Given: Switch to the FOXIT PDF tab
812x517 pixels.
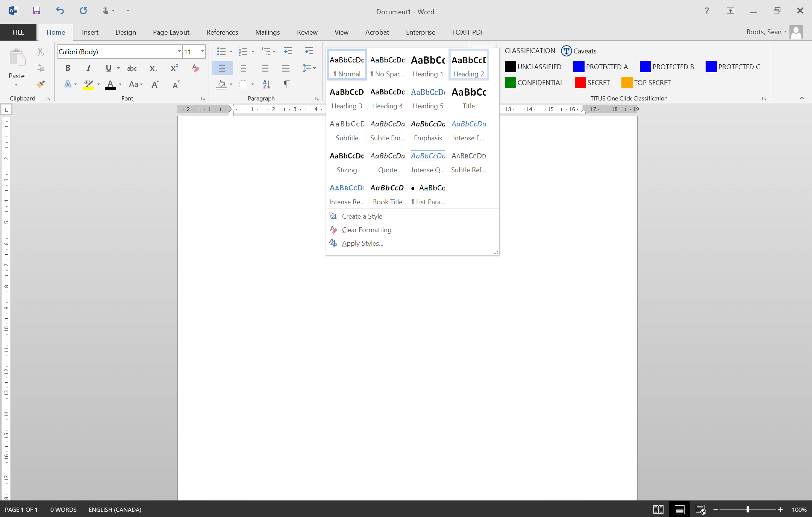Looking at the screenshot, I should [x=468, y=32].
